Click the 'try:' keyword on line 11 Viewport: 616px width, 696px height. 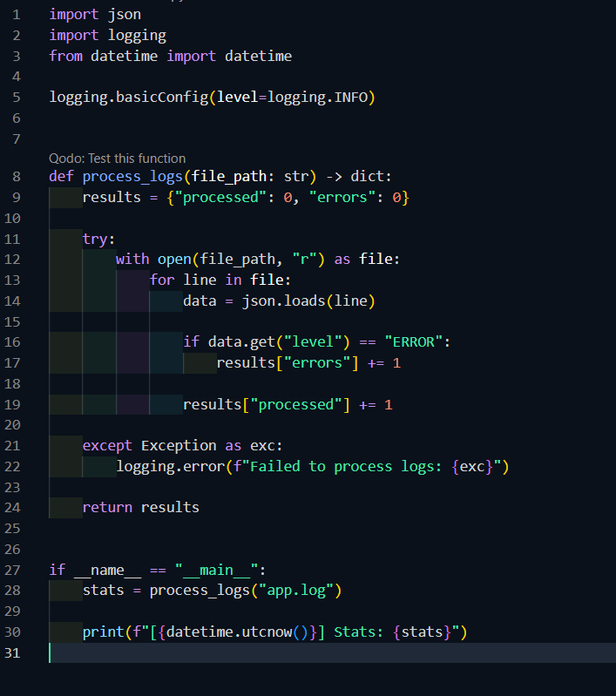pyautogui.click(x=98, y=240)
